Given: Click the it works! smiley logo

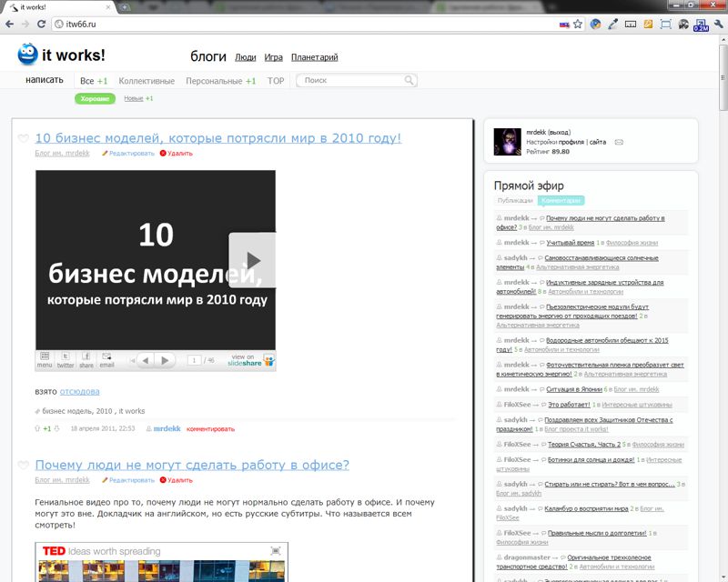Looking at the screenshot, I should 28,55.
